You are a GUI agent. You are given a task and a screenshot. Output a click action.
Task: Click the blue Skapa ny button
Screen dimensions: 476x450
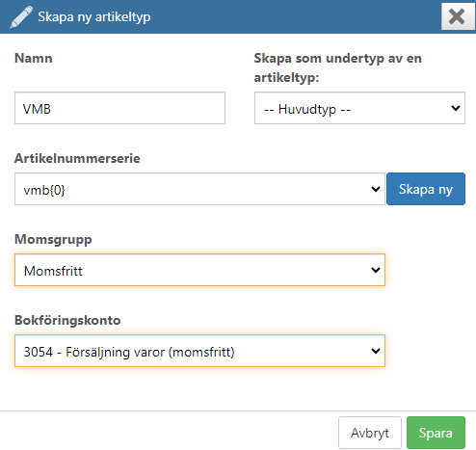(426, 189)
